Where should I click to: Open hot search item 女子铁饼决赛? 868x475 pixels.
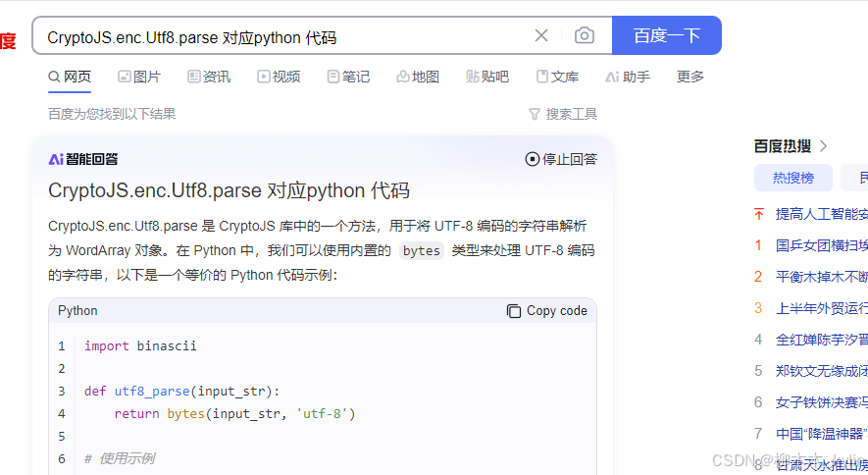click(x=822, y=402)
